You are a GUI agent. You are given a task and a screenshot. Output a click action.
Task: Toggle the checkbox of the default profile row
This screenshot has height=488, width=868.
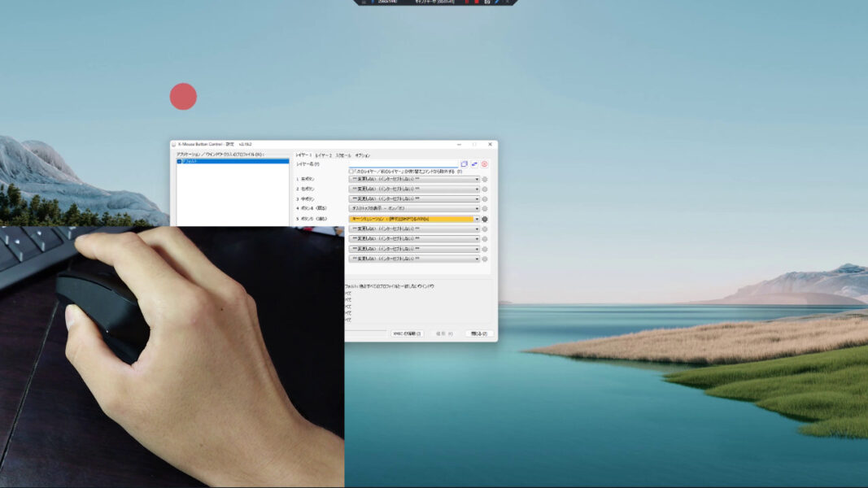click(179, 162)
